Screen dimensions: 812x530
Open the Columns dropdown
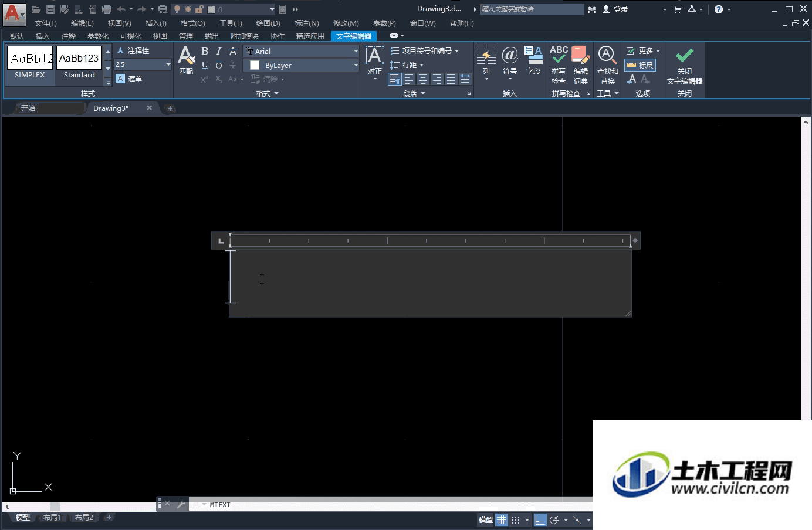pyautogui.click(x=486, y=63)
